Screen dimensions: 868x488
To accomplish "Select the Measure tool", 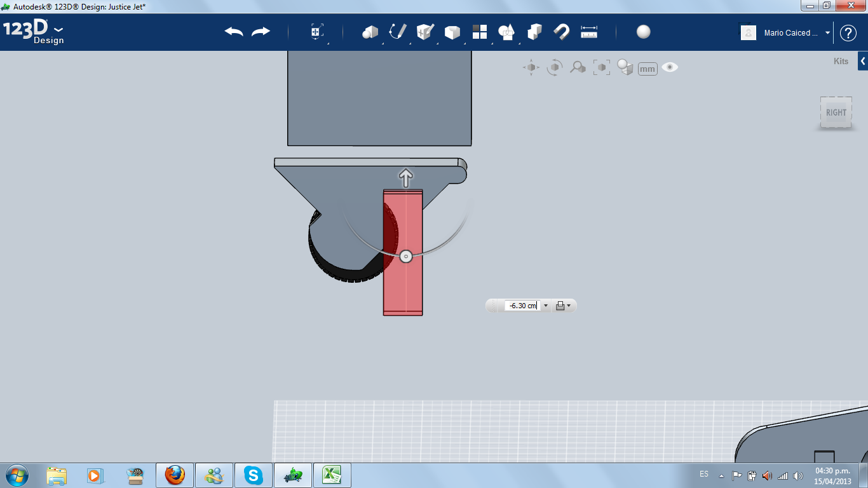I will pyautogui.click(x=589, y=32).
